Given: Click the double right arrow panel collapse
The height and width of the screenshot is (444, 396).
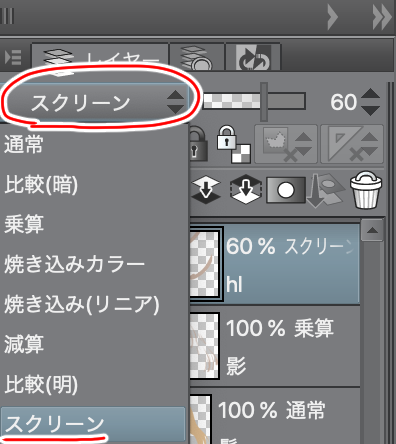Looking at the screenshot, I should point(382,17).
